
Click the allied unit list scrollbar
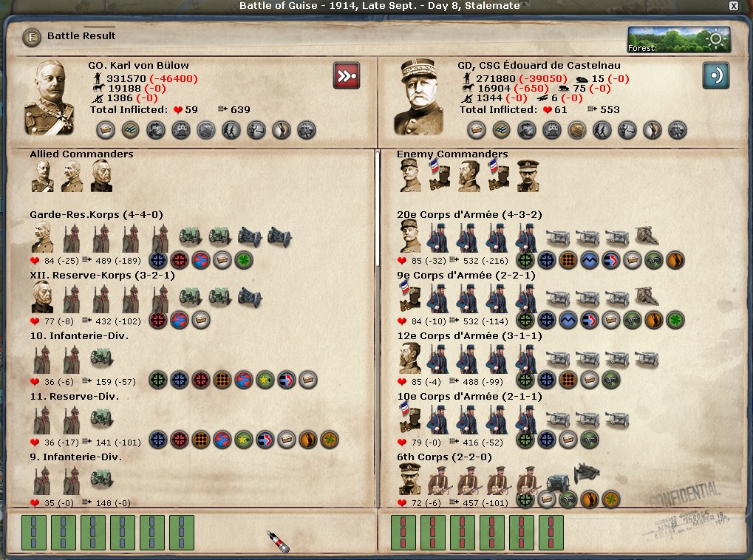coord(378,208)
